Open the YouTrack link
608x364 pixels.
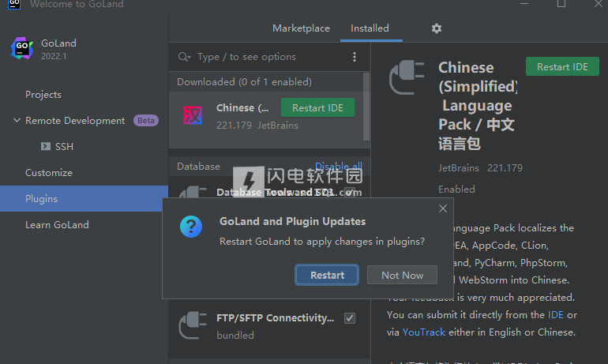424,332
